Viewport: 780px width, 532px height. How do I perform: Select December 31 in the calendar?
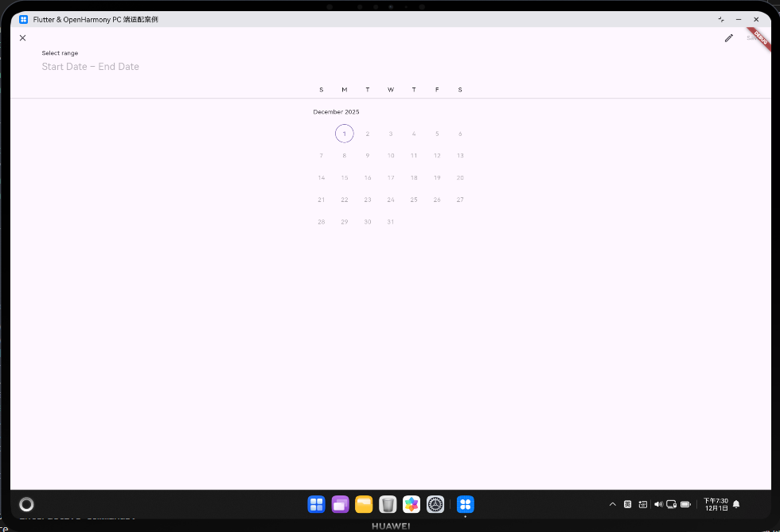point(391,222)
